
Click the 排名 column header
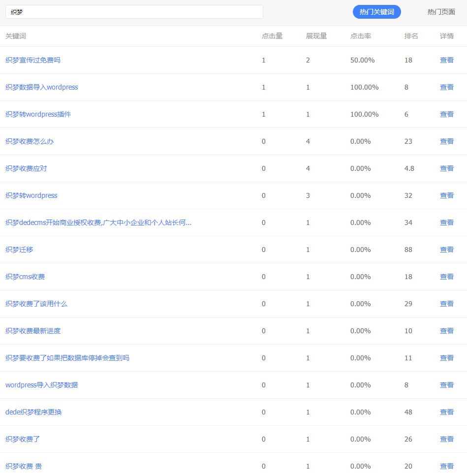tap(411, 36)
